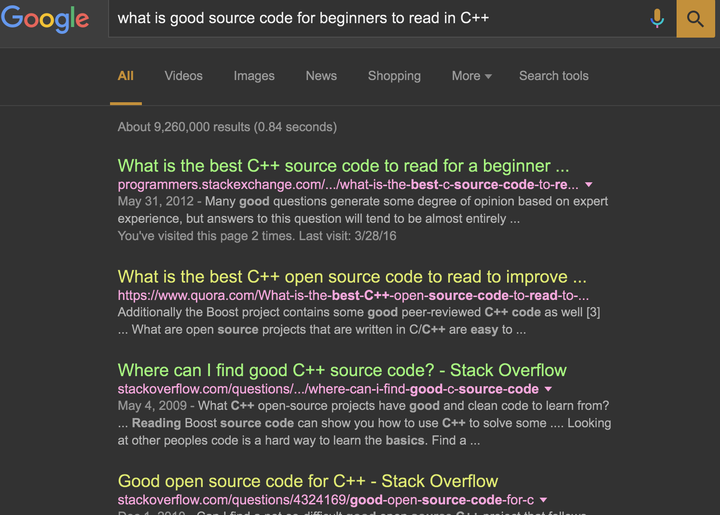
Task: Switch to the Images tab
Action: (254, 76)
